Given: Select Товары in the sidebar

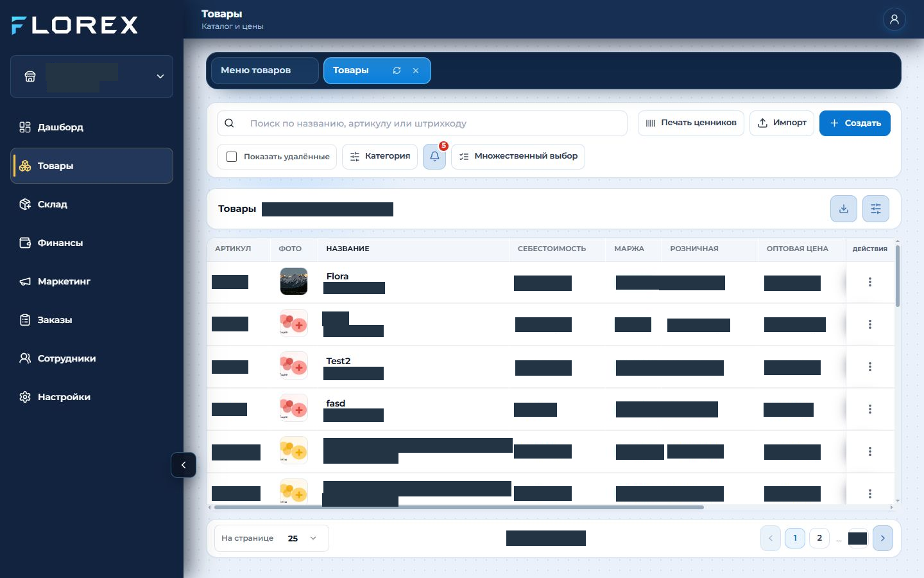Looking at the screenshot, I should click(x=92, y=166).
